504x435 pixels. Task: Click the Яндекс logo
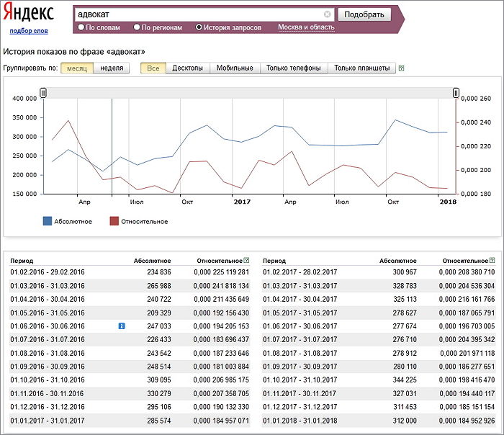(x=28, y=13)
